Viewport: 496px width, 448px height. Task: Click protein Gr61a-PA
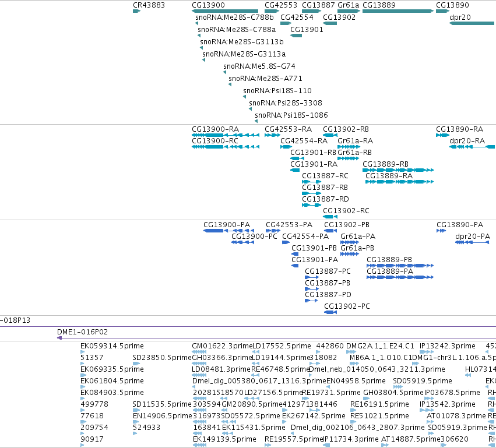click(x=350, y=242)
